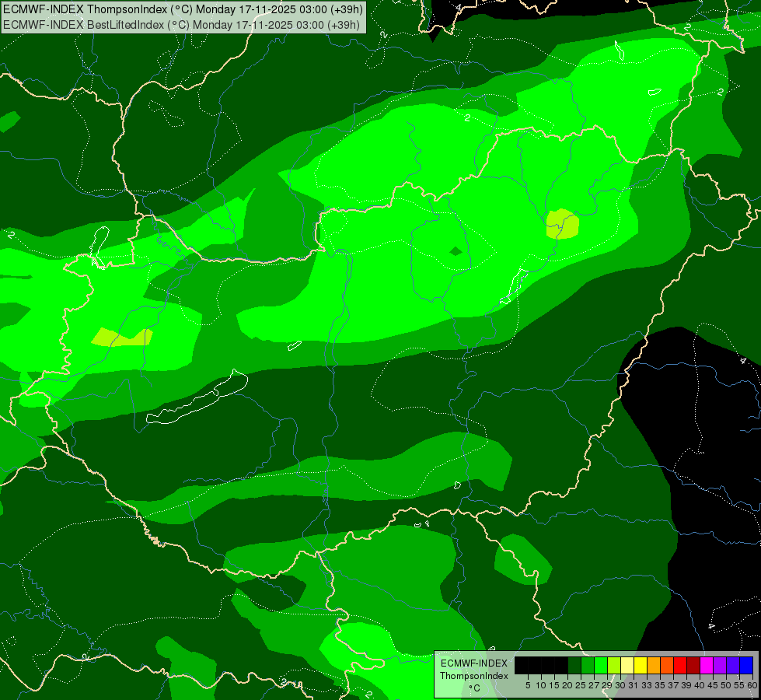This screenshot has width=761, height=700.
Task: Click the legend's 'ECMWF-INDEX' label
Action: pos(473,663)
